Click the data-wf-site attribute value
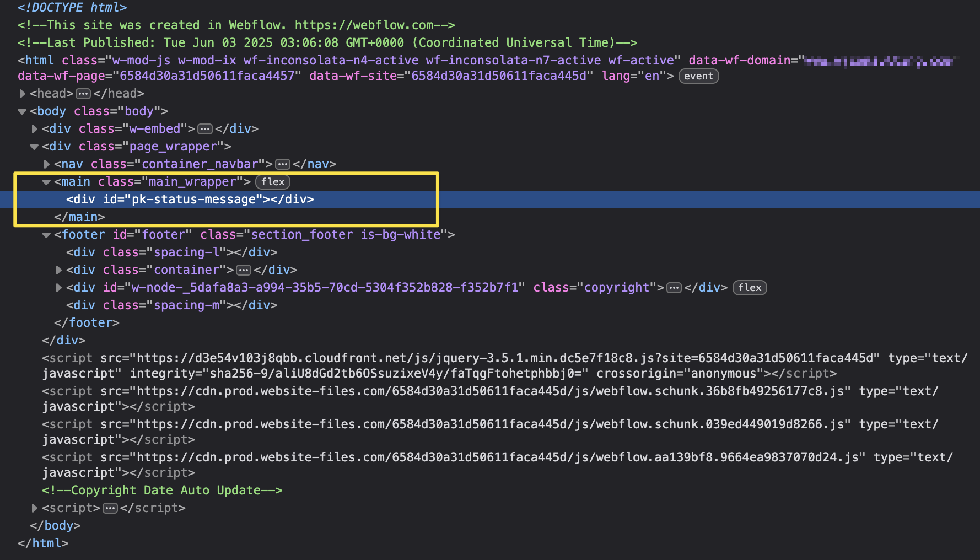This screenshot has height=560, width=980. pos(499,76)
